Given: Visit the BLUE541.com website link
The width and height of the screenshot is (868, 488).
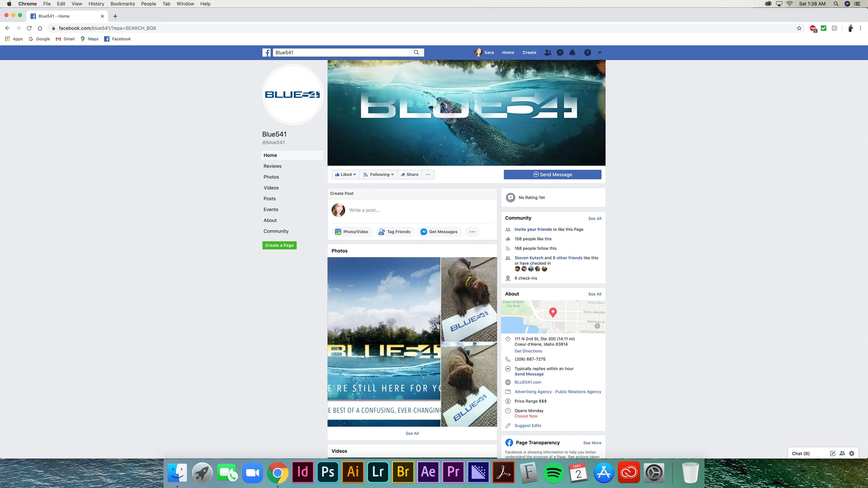Looking at the screenshot, I should 528,382.
